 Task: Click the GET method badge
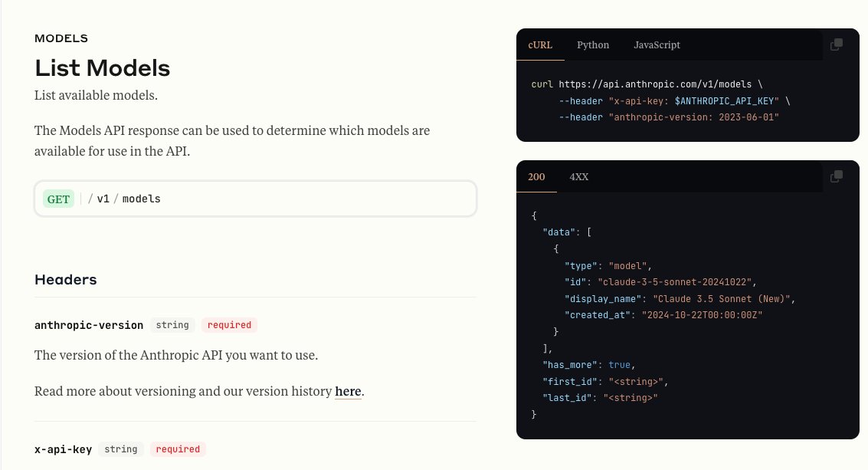point(58,199)
